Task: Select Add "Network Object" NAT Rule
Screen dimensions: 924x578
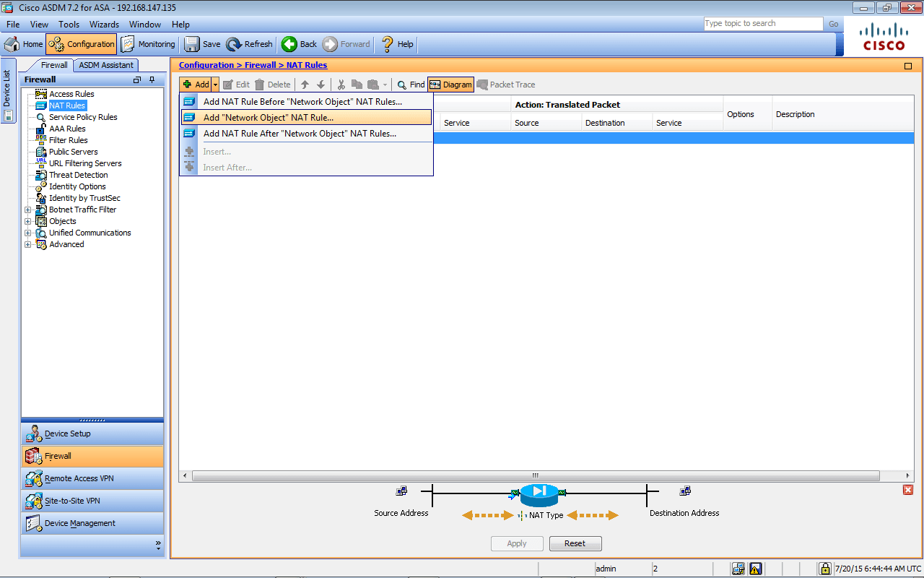Action: (306, 118)
